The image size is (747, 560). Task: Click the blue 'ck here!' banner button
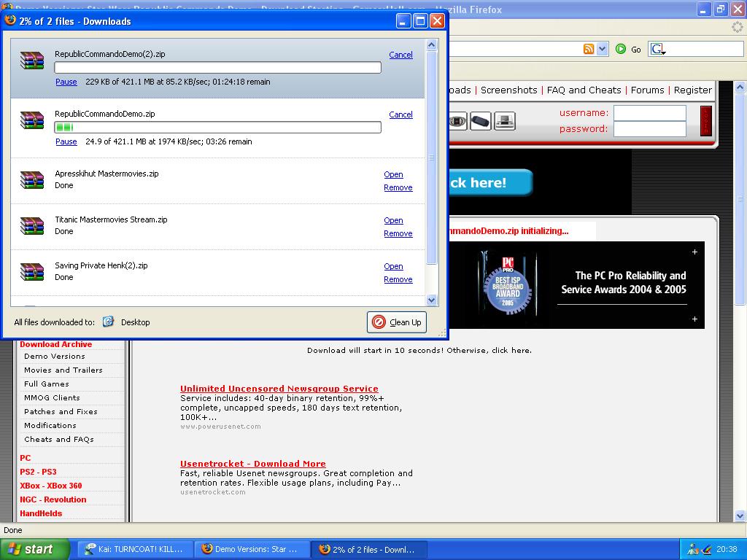491,182
